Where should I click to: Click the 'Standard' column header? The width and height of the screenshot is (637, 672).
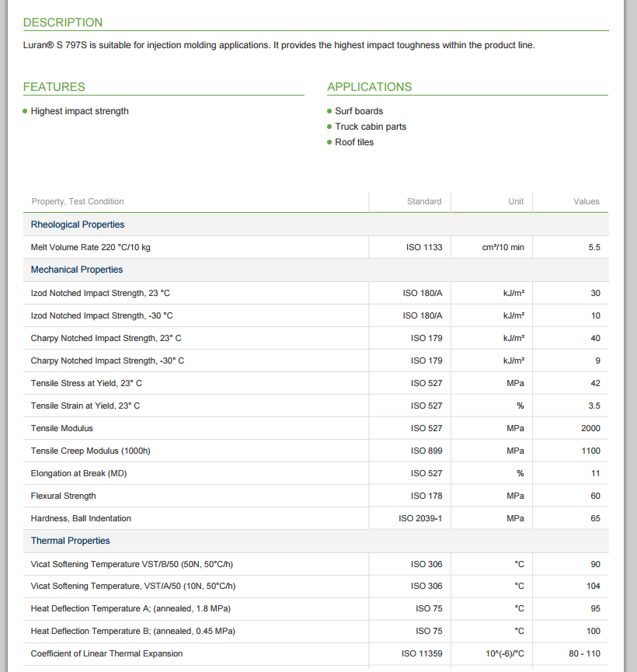[x=424, y=201]
